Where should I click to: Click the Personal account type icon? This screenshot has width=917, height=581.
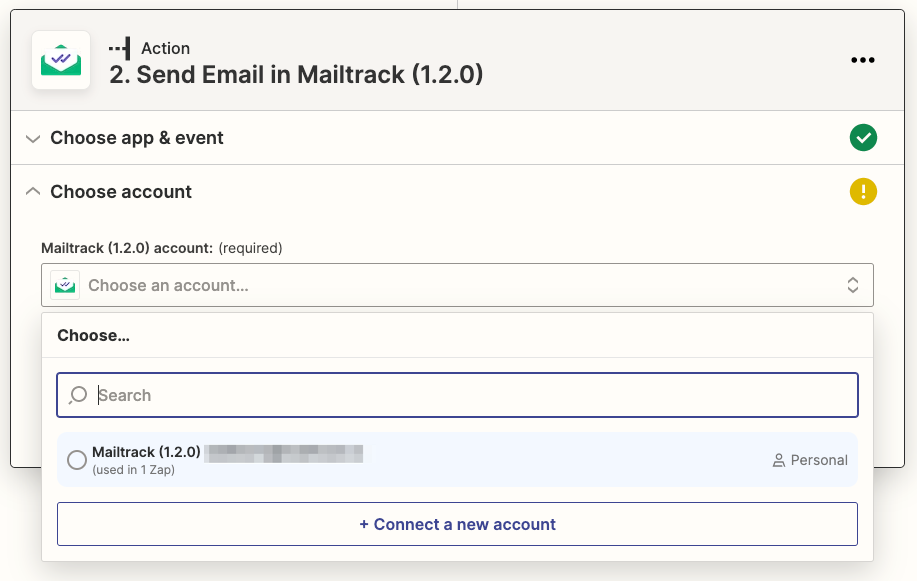(778, 460)
